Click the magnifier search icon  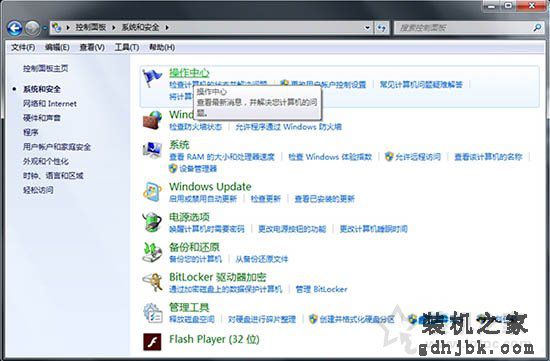point(537,27)
